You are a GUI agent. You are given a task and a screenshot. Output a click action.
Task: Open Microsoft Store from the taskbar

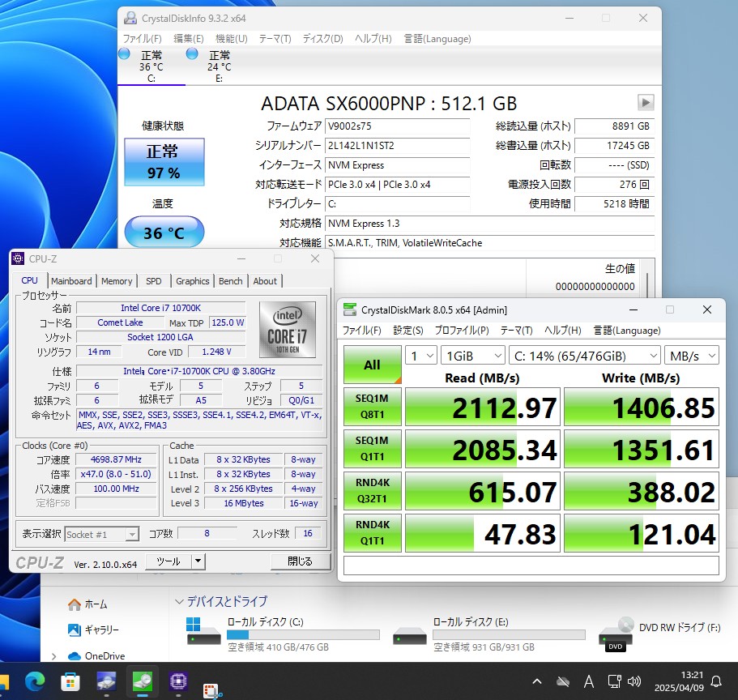click(x=70, y=681)
